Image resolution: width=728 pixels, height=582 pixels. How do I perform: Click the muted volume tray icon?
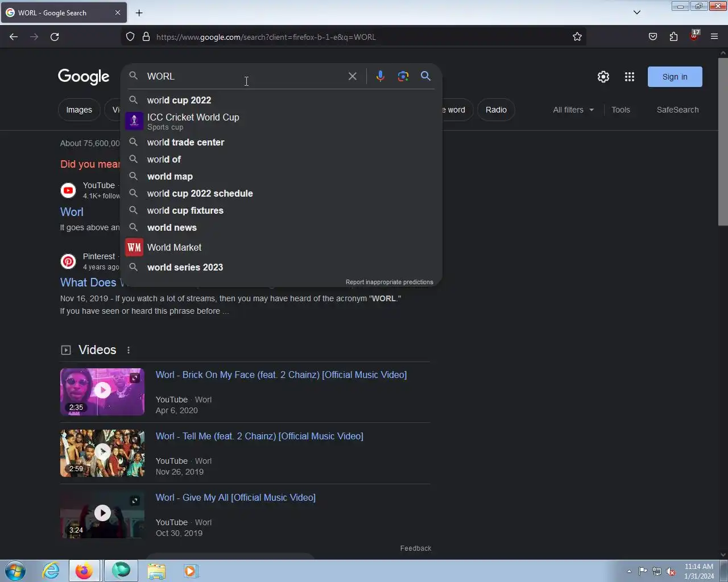671,571
